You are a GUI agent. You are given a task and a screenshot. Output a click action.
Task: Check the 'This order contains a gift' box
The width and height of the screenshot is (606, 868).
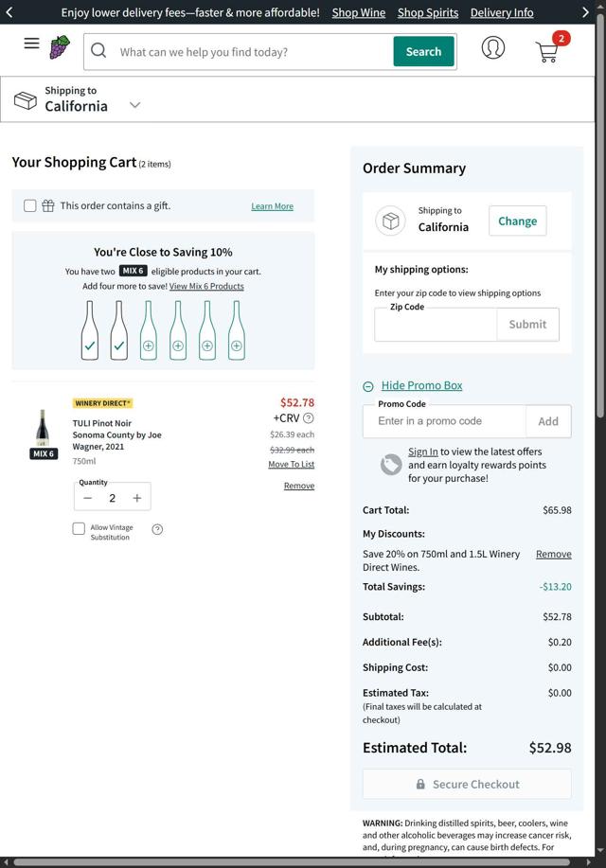point(30,206)
